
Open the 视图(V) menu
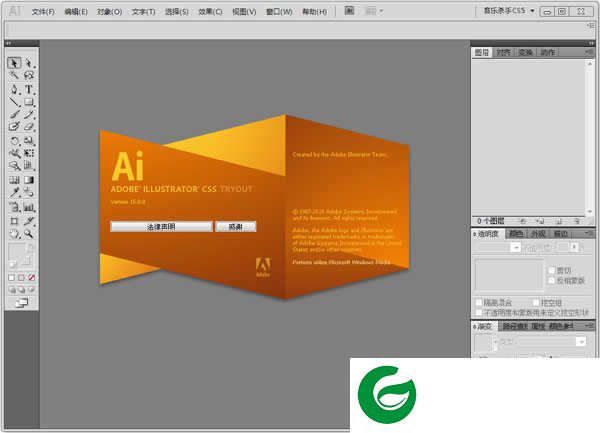coord(244,12)
